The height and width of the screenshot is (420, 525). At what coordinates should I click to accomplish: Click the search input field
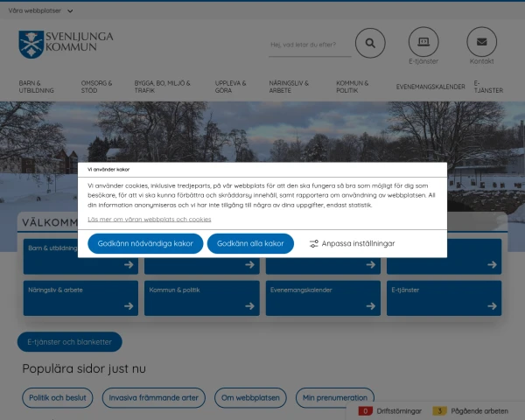point(308,45)
